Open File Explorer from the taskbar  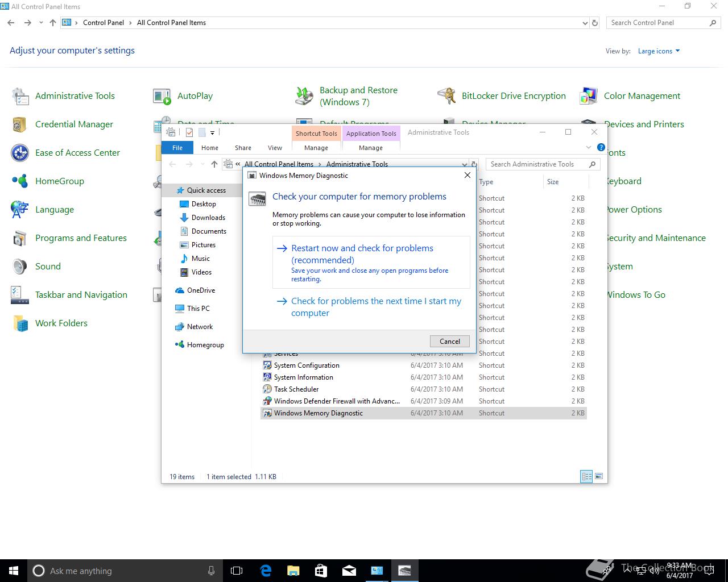(293, 571)
